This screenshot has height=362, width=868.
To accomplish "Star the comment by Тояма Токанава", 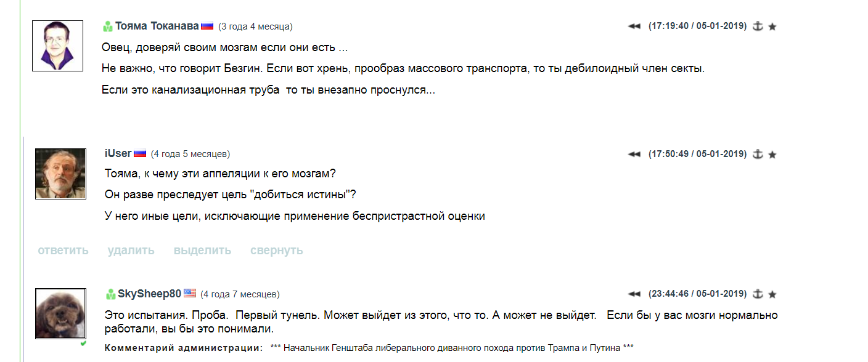I will [772, 26].
